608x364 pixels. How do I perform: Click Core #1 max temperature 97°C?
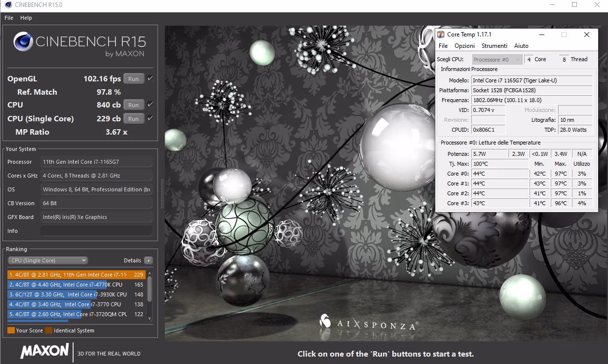click(x=561, y=183)
